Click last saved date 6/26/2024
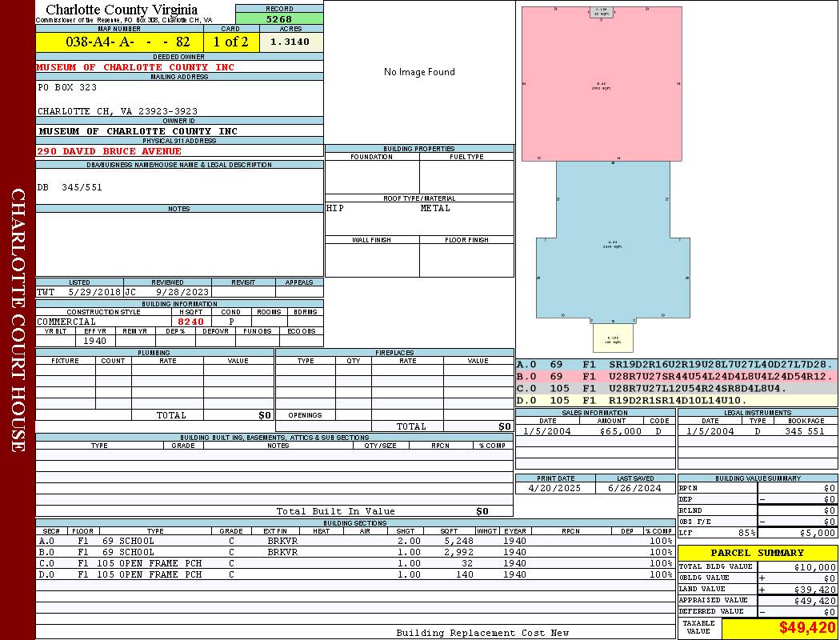 click(x=635, y=489)
